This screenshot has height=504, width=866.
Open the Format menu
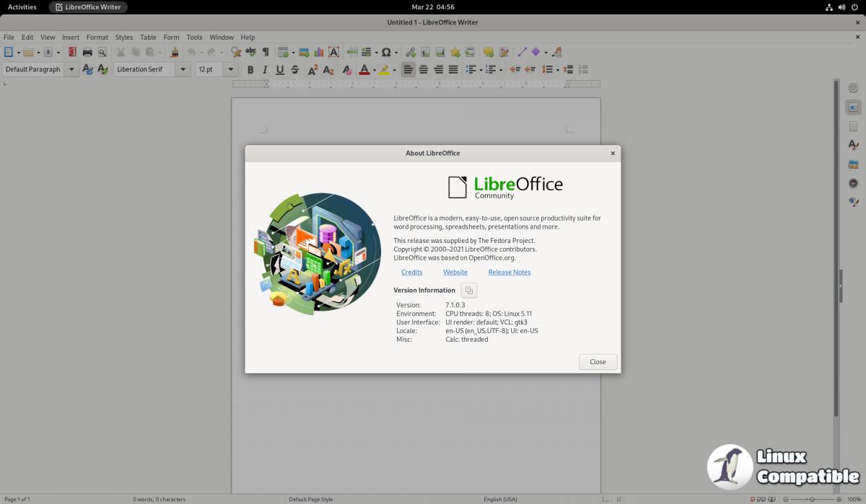[97, 37]
